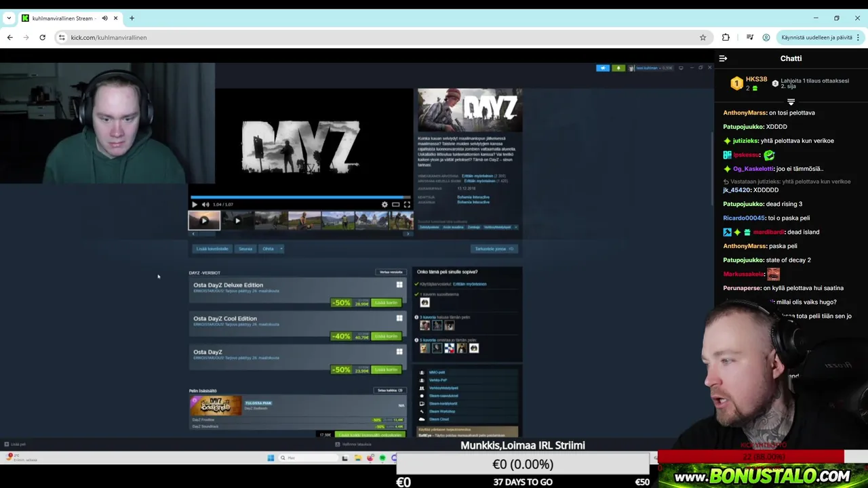Mute the kuhlmanvirallinen browser tab

pyautogui.click(x=104, y=18)
